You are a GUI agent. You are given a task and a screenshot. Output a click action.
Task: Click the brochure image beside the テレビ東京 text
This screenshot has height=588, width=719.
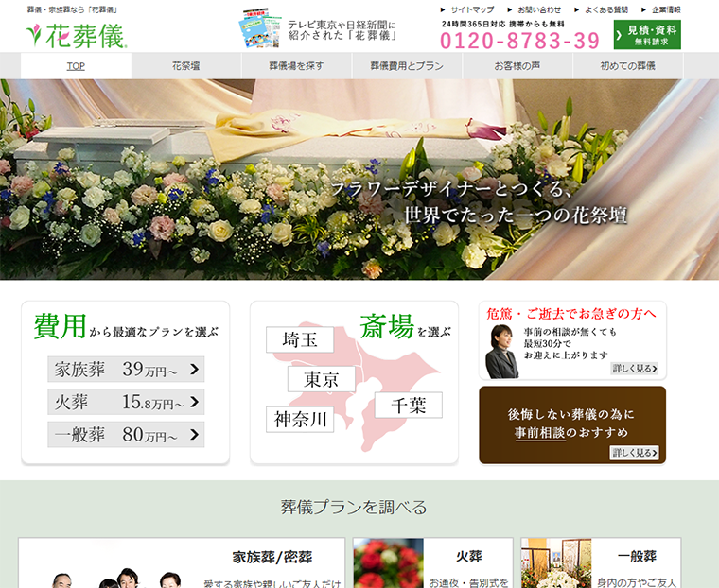point(259,30)
